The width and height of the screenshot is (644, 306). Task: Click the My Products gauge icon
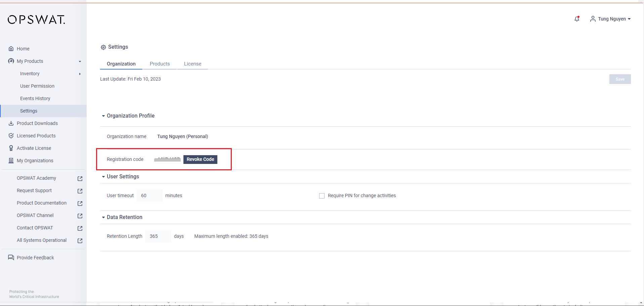coord(11,61)
